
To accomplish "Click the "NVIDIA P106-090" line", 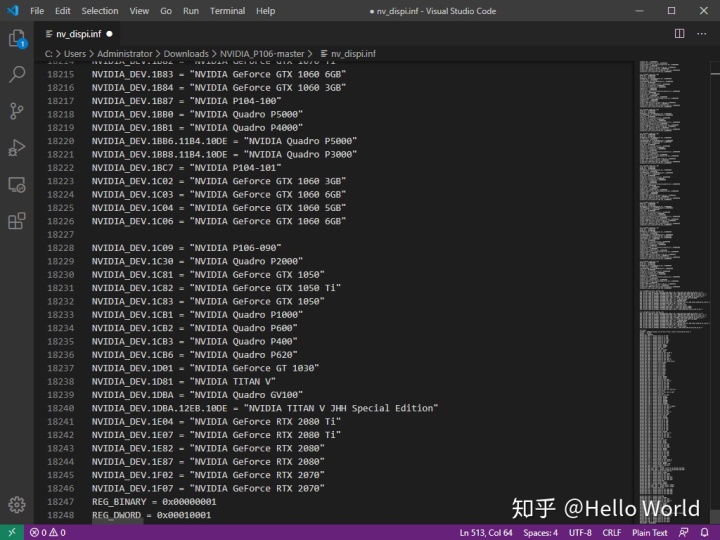I will [186, 248].
